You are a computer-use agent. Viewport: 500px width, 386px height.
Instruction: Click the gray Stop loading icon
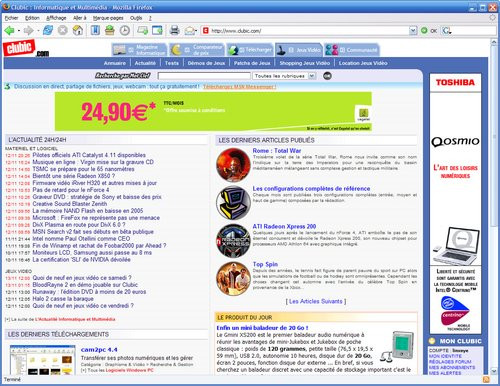click(63, 31)
